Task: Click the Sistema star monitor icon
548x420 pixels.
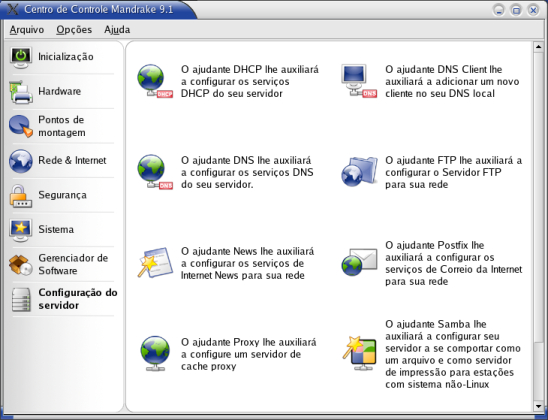Action: (21, 230)
